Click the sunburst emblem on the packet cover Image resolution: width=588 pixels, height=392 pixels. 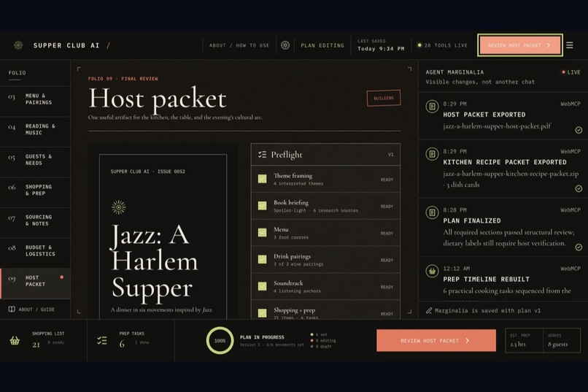pyautogui.click(x=118, y=207)
